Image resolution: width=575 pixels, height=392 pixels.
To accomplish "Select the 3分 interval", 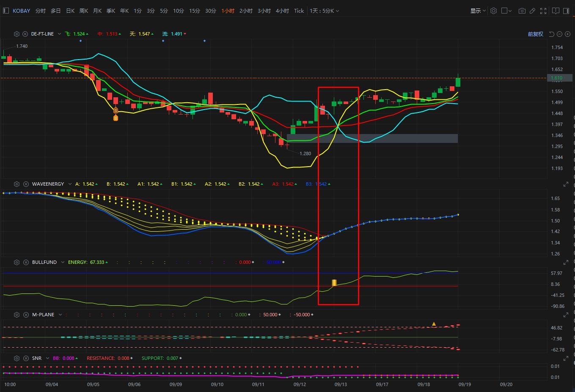I will tap(151, 11).
